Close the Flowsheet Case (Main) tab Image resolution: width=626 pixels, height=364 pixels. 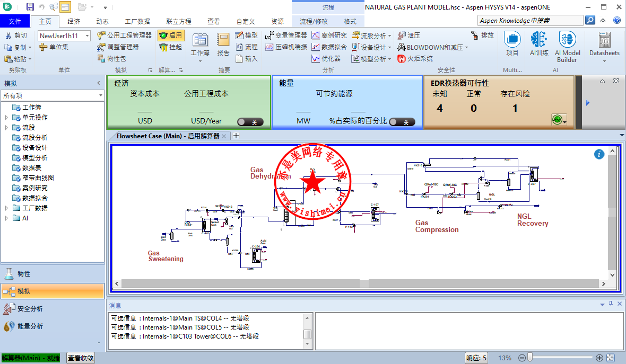[224, 136]
